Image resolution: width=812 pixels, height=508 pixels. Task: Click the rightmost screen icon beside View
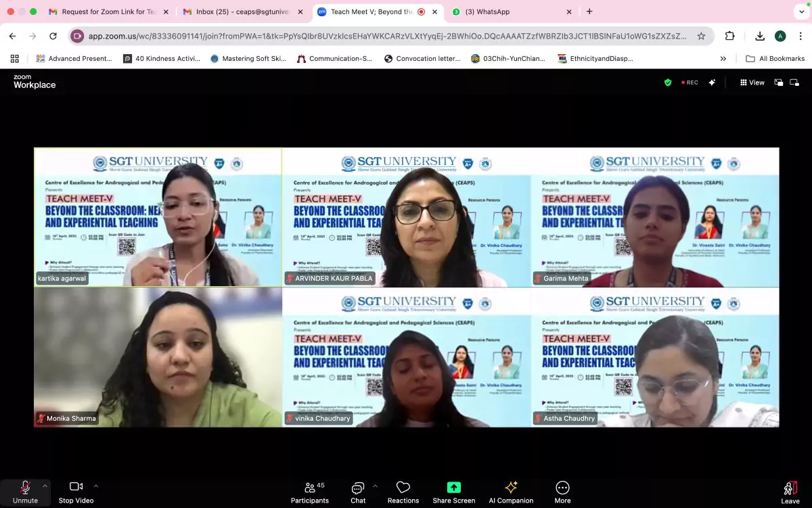[x=794, y=83]
